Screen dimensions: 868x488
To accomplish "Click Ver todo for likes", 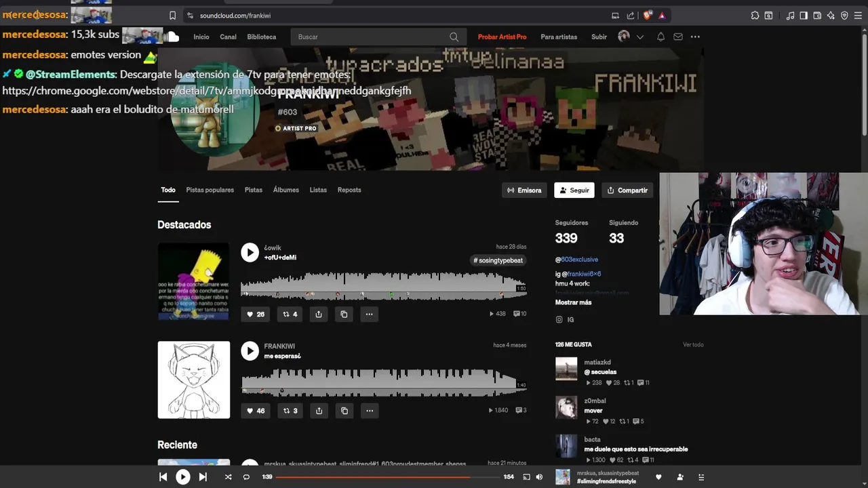I will 693,345.
